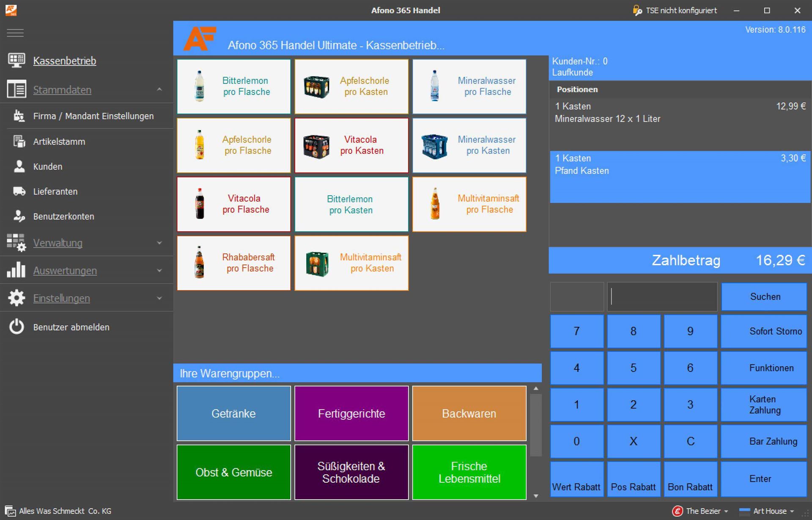This screenshot has width=812, height=520.
Task: Open Benutzerkonten menu entry
Action: 63,216
